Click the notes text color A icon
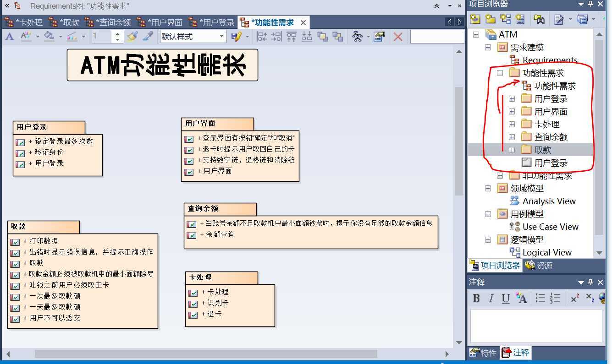This screenshot has width=612, height=364. point(521,299)
